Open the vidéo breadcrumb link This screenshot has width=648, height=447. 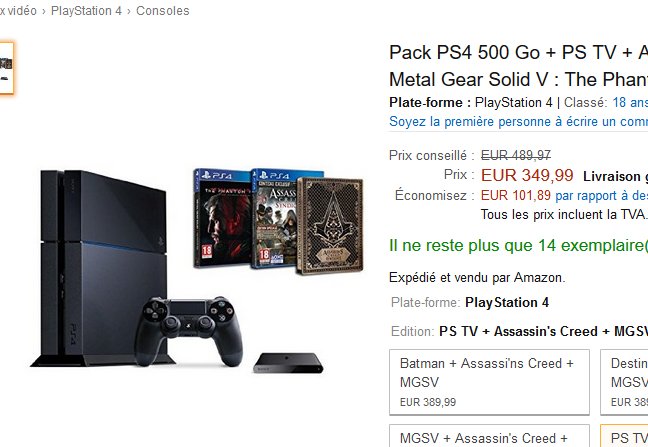22,11
